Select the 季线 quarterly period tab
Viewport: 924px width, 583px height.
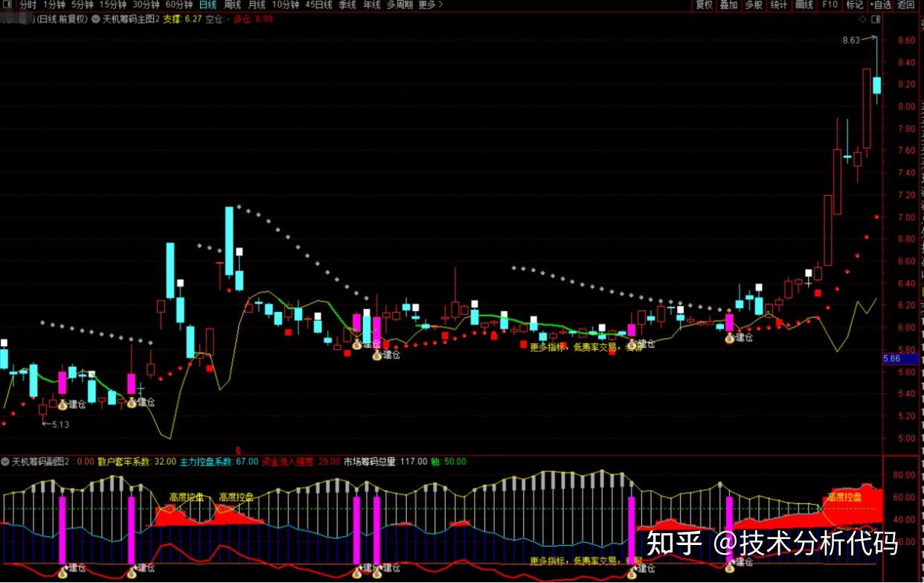click(x=347, y=4)
